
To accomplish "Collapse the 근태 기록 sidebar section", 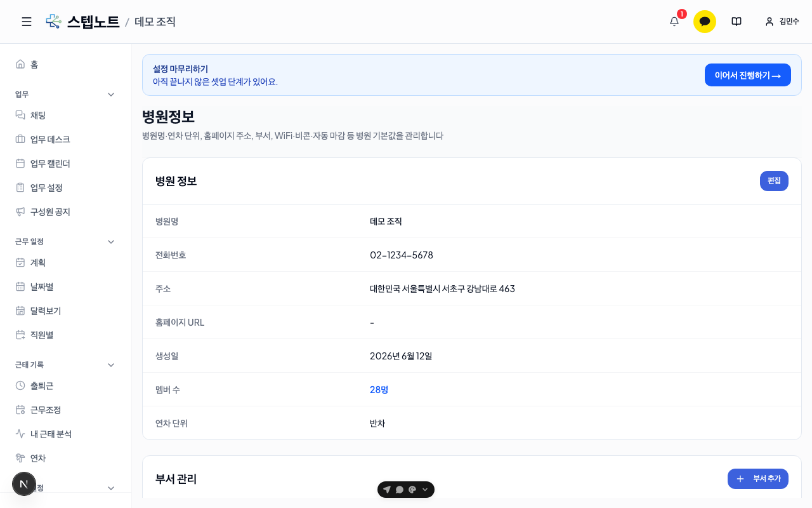I will pyautogui.click(x=111, y=364).
